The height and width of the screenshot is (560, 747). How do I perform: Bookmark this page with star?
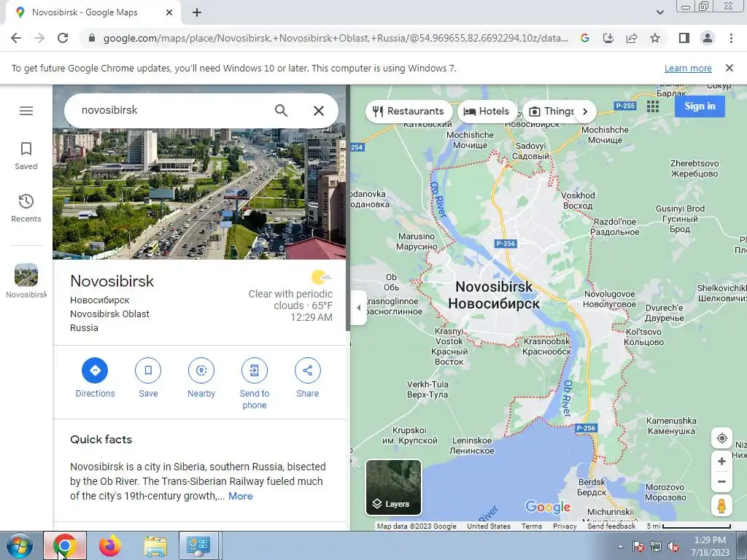click(655, 38)
